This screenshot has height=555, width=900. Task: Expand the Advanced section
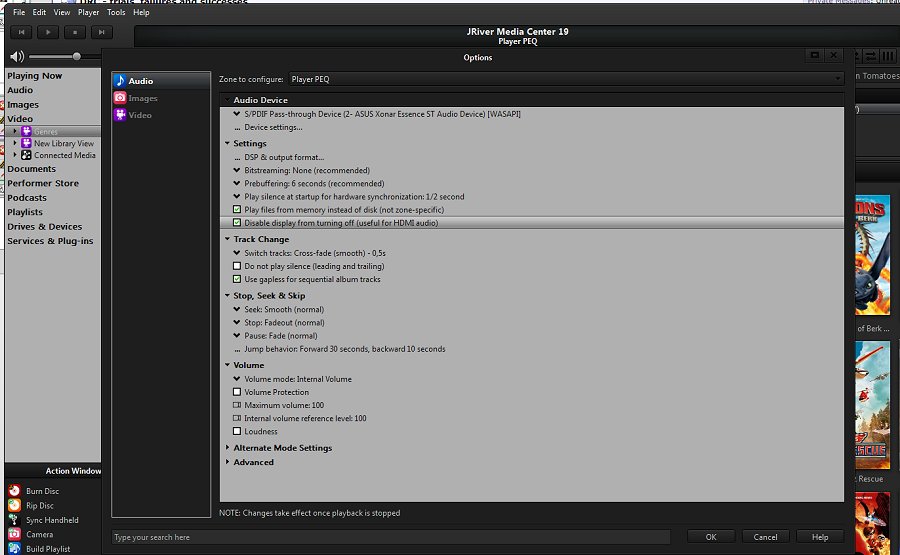click(x=227, y=461)
